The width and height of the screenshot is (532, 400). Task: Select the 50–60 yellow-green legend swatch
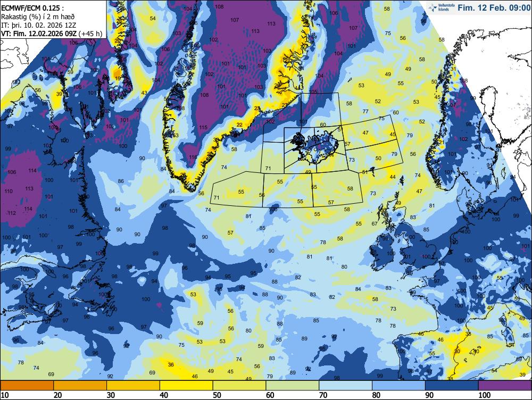239,386
